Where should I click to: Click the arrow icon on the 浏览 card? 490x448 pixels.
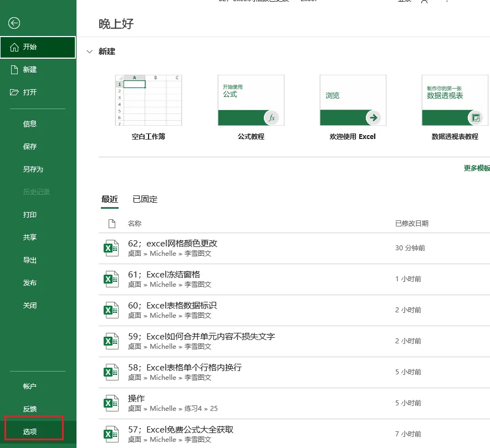pos(374,118)
